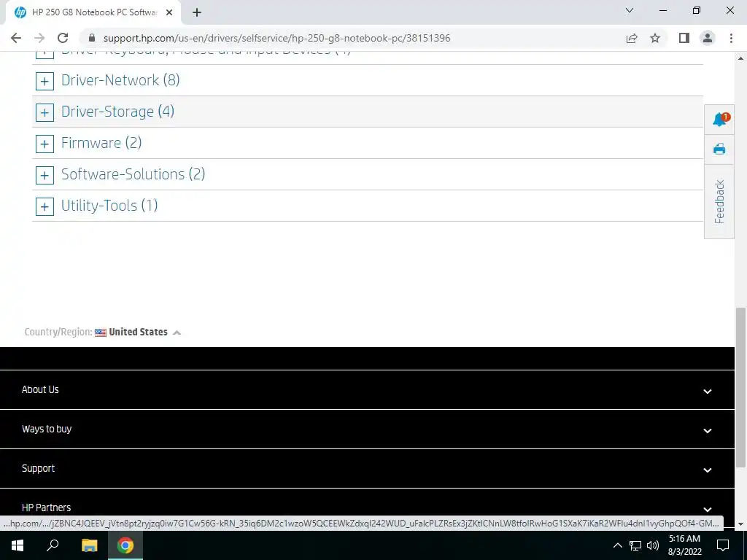Screen dimensions: 747x560
Task: Click the scrollbar down arrow
Action: pyautogui.click(x=740, y=524)
